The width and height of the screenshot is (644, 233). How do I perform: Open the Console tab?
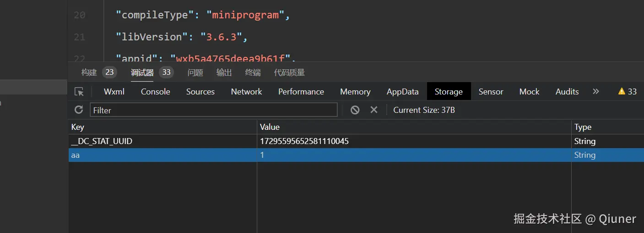pos(155,92)
